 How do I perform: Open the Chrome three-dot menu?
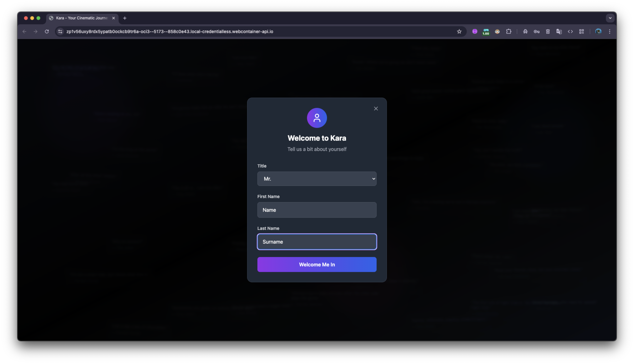(x=610, y=32)
